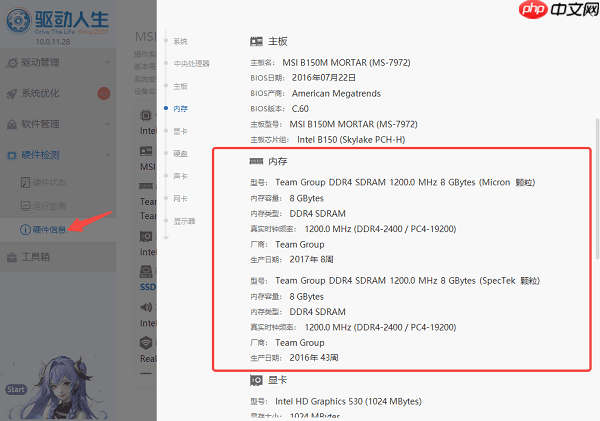
Task: Click the CPU icon above Intel in background
Action: click(146, 115)
